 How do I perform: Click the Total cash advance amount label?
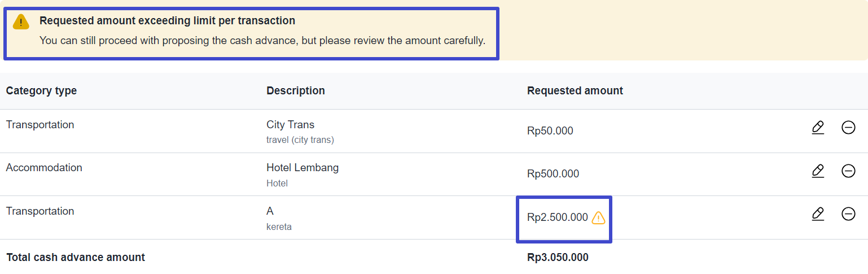pos(76,258)
